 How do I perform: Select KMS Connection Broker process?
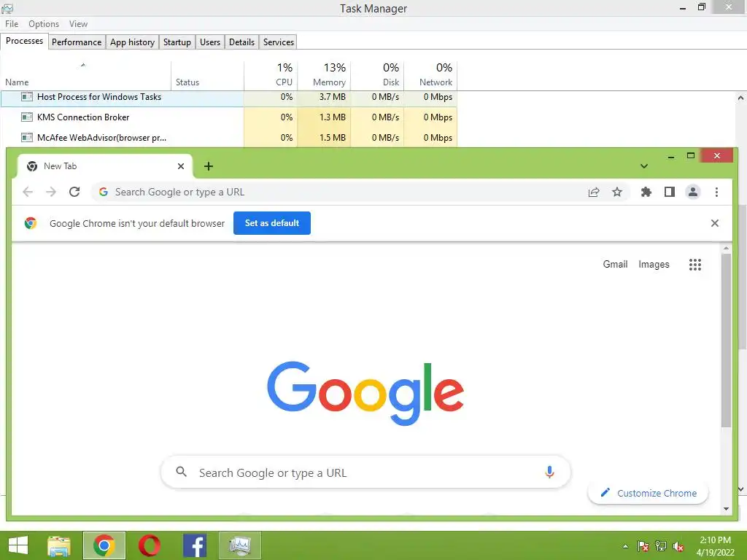[228, 117]
